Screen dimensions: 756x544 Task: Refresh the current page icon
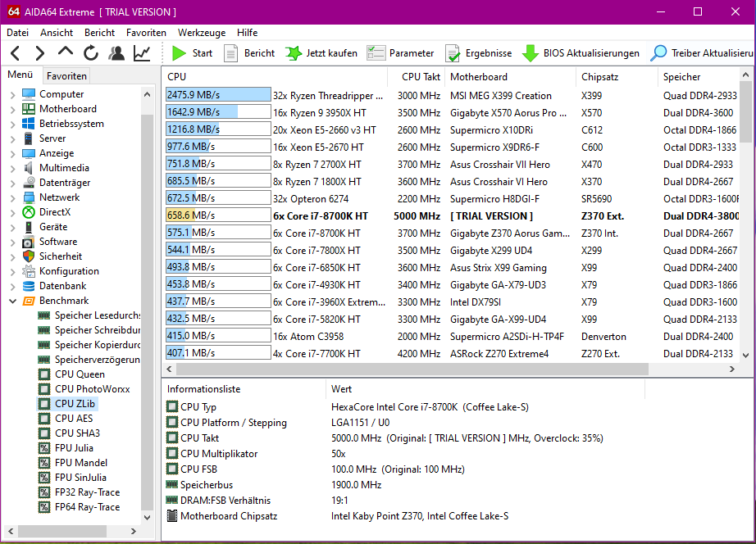[91, 53]
